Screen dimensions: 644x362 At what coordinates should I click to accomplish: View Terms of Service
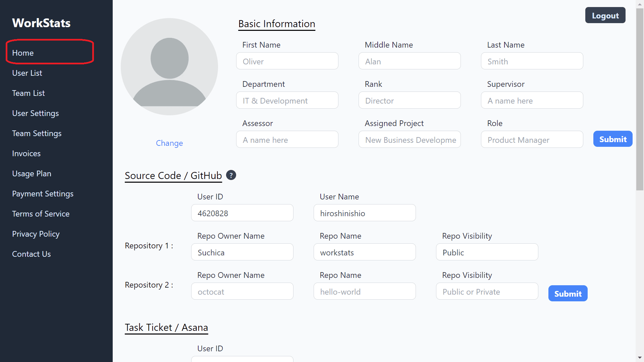(x=41, y=214)
